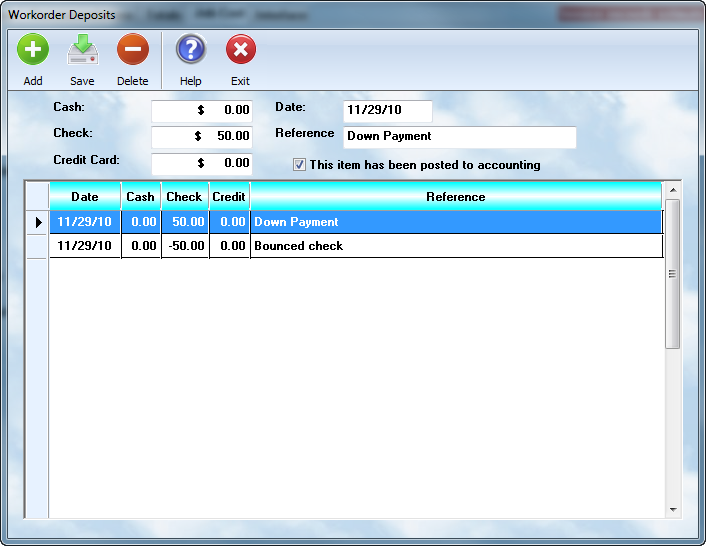Select the Credit Card amount field
Screen dimensions: 706x546
201,163
